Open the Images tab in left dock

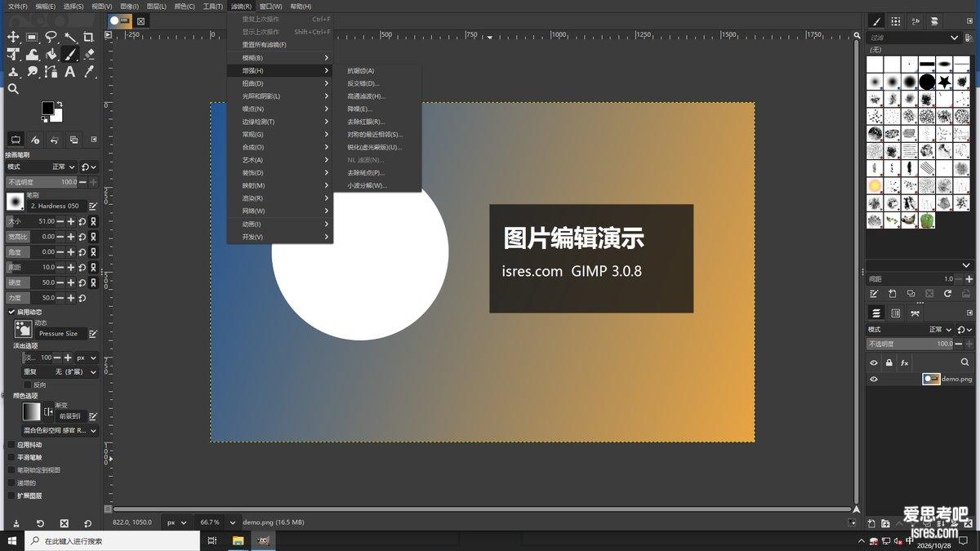click(74, 140)
